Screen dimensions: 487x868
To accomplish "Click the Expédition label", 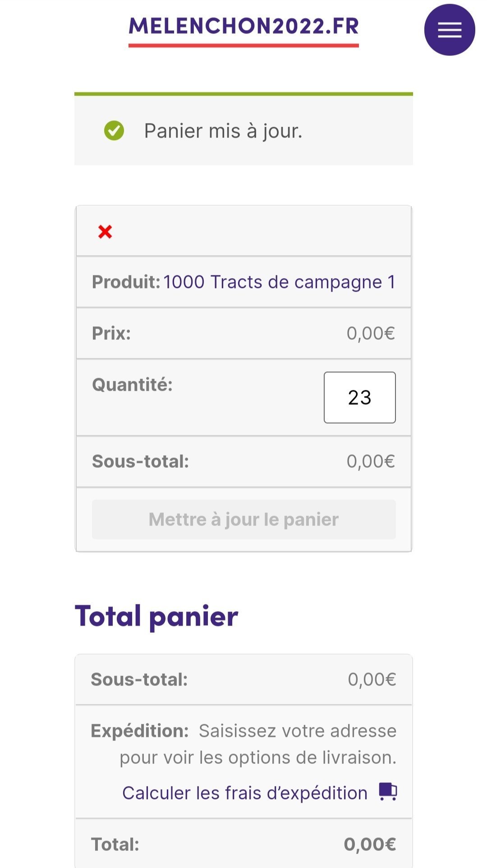I will pos(140,731).
